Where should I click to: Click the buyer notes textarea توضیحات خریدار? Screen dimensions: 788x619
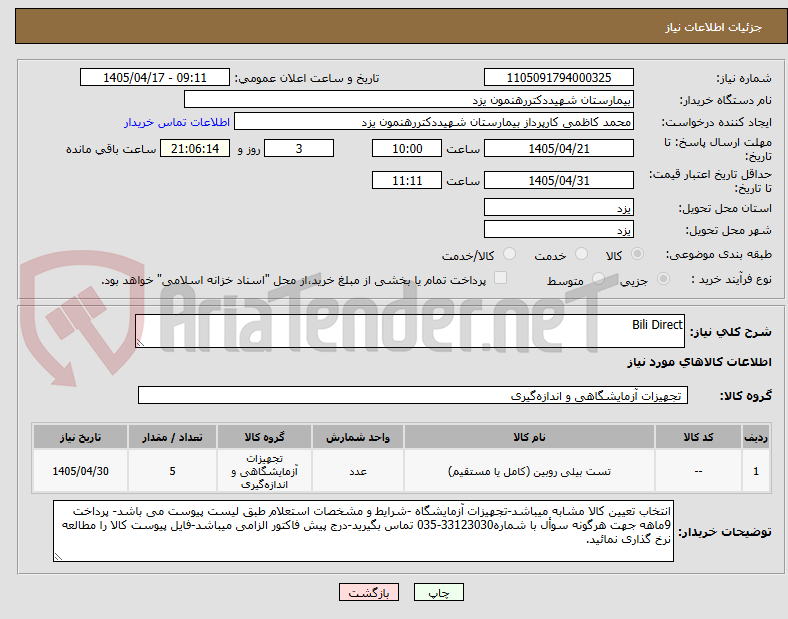pos(363,531)
